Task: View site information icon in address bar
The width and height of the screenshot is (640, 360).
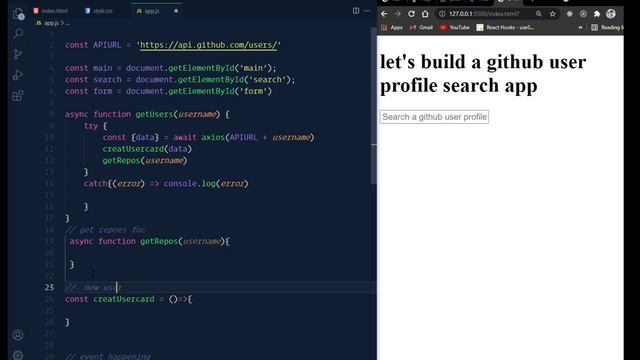Action: click(x=442, y=14)
